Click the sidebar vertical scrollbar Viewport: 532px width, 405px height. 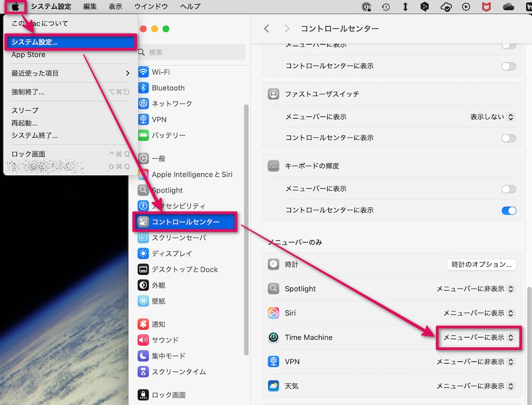(x=246, y=230)
